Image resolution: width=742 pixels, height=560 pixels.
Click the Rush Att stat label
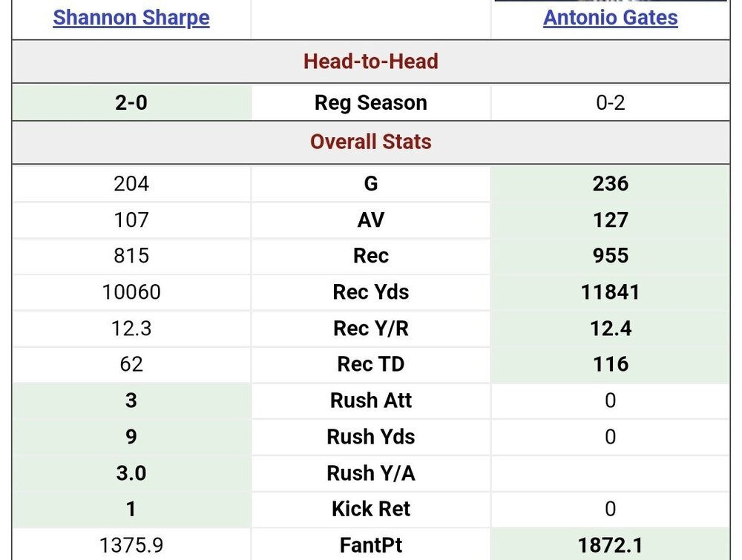(370, 401)
